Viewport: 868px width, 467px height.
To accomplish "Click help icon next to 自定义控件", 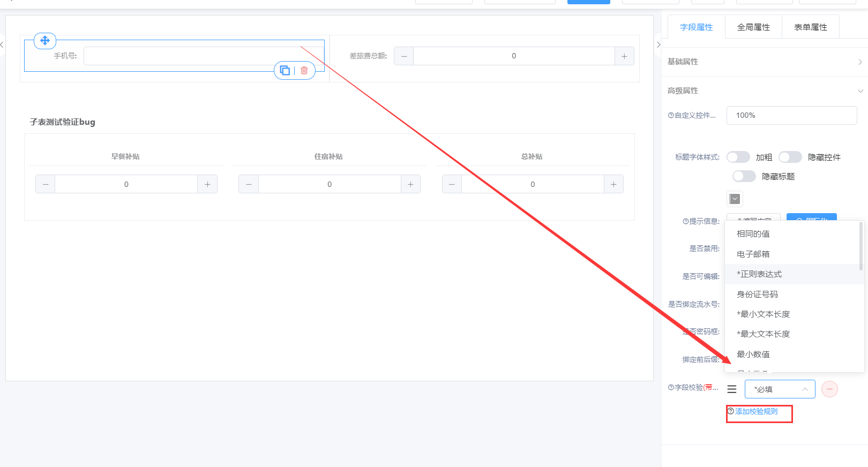I will (x=671, y=115).
